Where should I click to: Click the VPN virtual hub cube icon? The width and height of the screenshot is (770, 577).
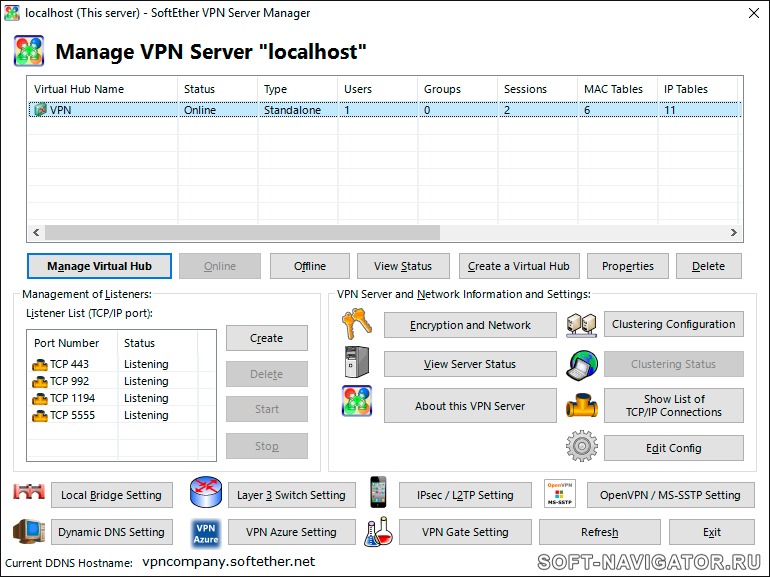pos(40,110)
